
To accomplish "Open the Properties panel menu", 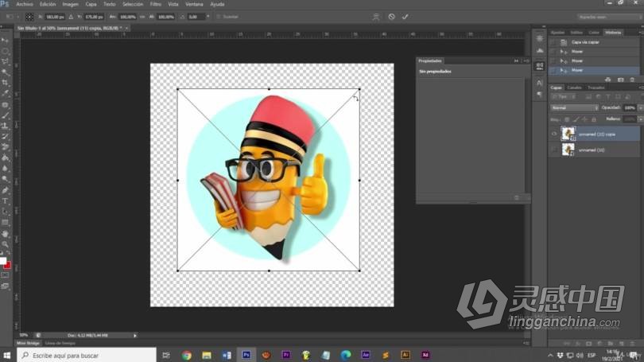I will [x=526, y=60].
